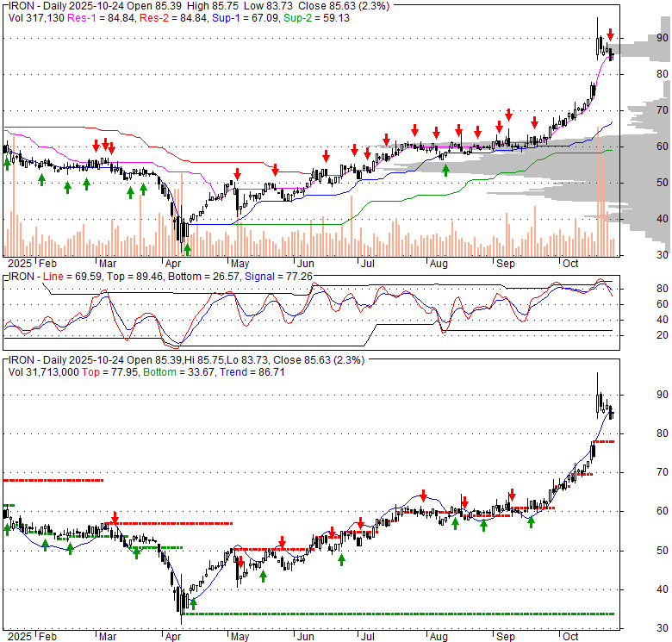Screen dimensions: 672x642
Task: Click the red dashed line near 68 in January
Action: (x=52, y=480)
